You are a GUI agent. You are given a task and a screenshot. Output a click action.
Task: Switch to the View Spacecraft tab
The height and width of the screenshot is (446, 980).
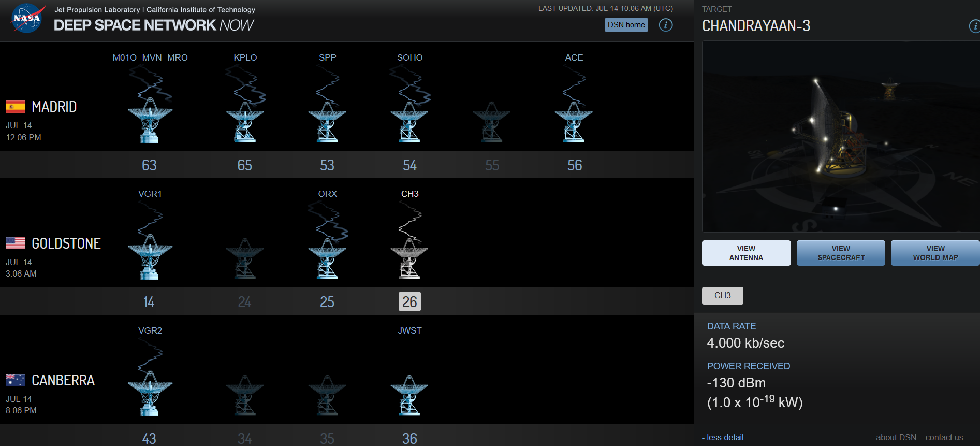click(841, 253)
